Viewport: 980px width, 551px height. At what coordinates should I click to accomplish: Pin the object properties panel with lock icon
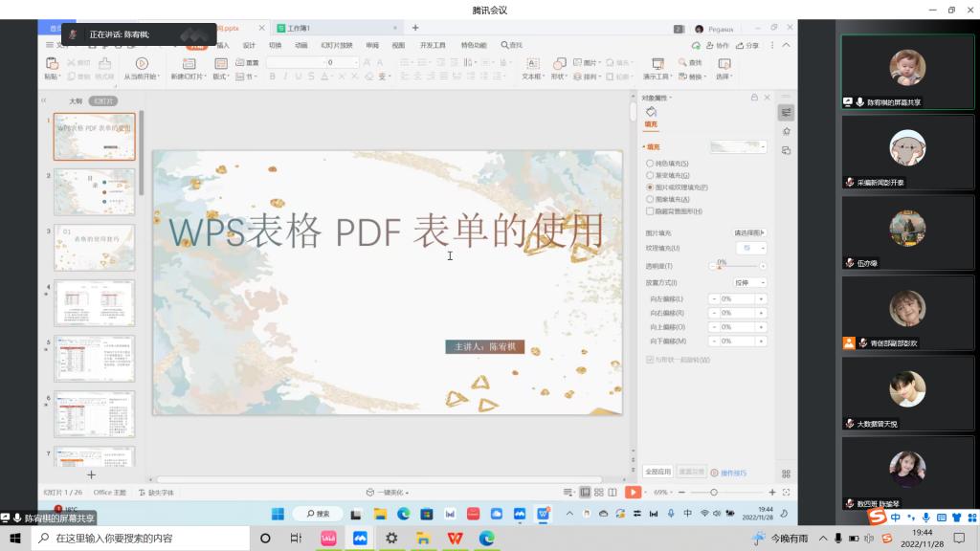point(754,98)
